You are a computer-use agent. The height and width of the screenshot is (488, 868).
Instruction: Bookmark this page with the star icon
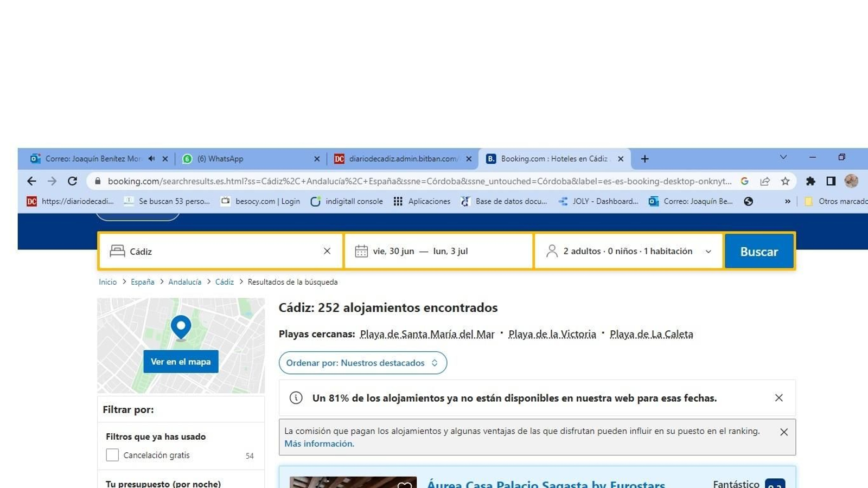pyautogui.click(x=785, y=181)
